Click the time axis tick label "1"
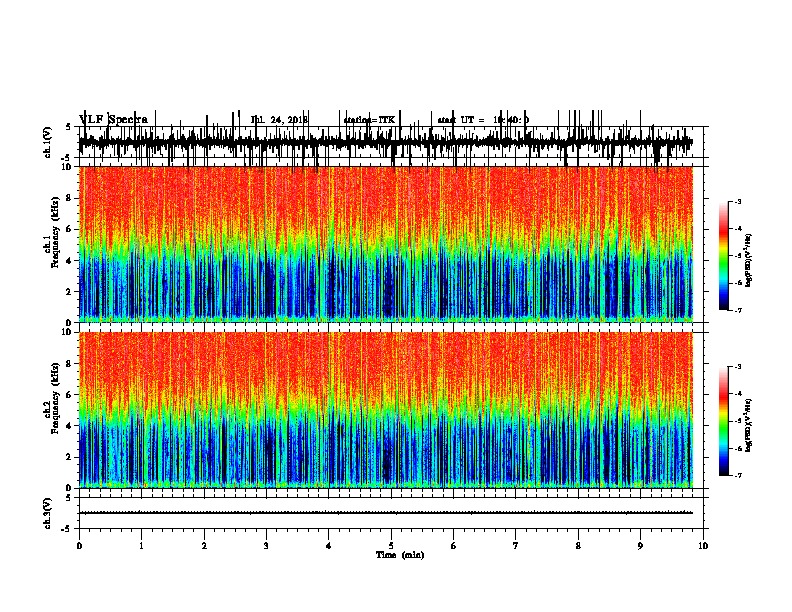The image size is (792, 612). [141, 546]
